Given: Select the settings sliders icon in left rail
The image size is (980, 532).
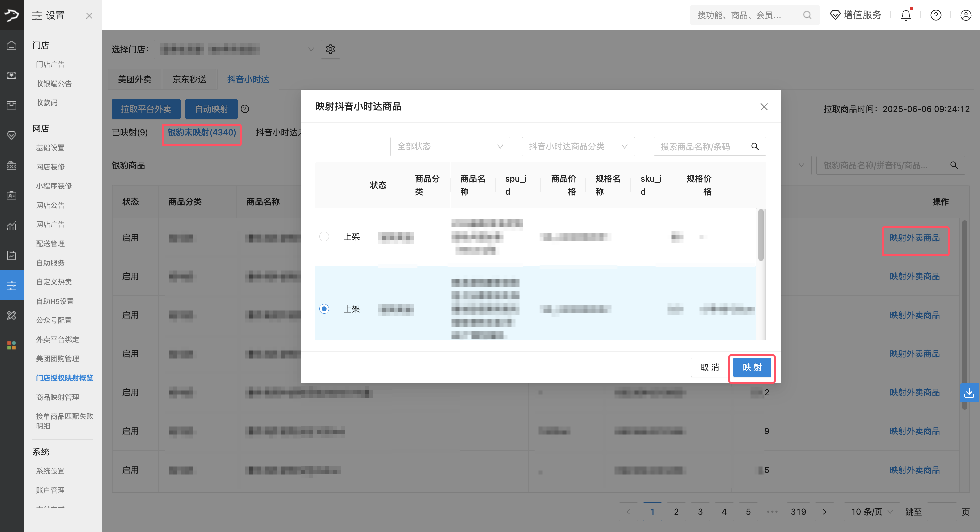Looking at the screenshot, I should point(12,285).
